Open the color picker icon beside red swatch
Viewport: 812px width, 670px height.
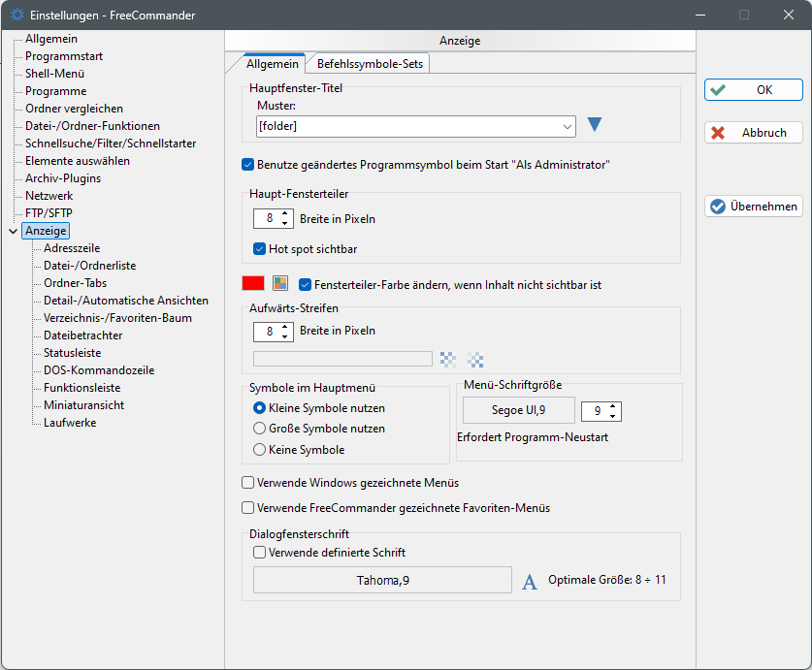coord(280,284)
